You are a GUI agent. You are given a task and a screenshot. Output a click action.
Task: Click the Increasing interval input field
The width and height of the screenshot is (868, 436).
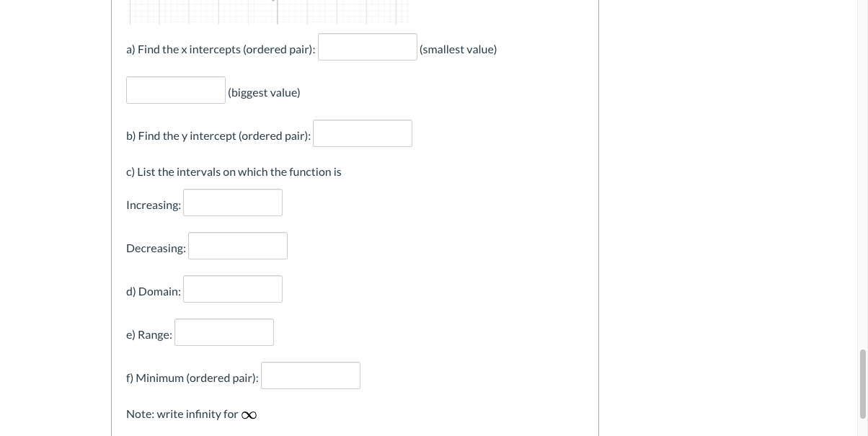(232, 202)
